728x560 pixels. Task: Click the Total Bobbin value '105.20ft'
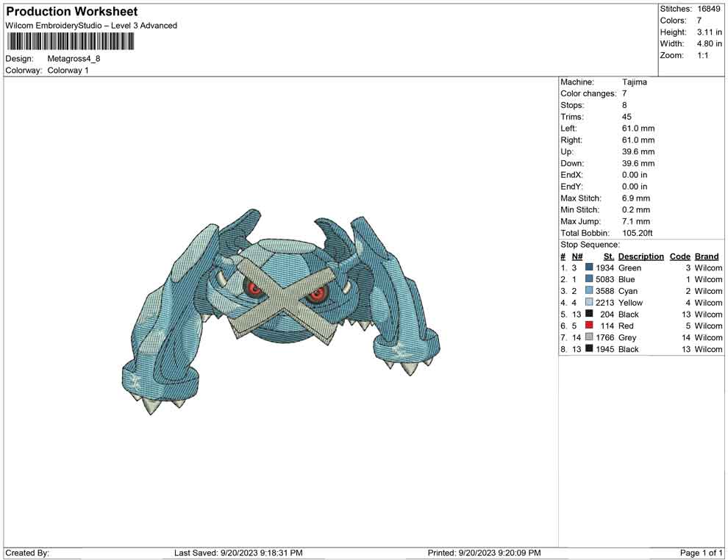click(x=638, y=232)
